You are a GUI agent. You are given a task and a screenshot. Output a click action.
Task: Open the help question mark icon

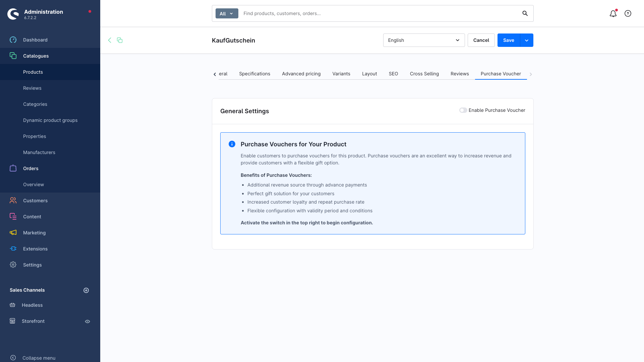click(628, 13)
